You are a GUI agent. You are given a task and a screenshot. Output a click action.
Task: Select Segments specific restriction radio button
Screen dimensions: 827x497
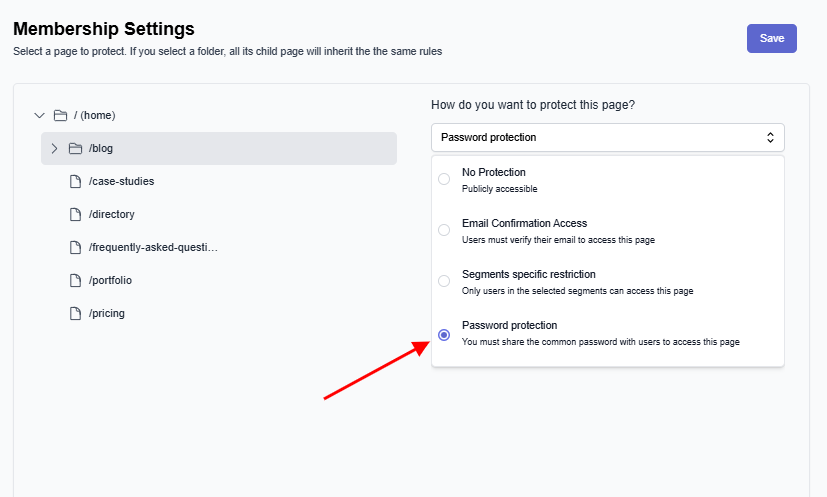[444, 281]
